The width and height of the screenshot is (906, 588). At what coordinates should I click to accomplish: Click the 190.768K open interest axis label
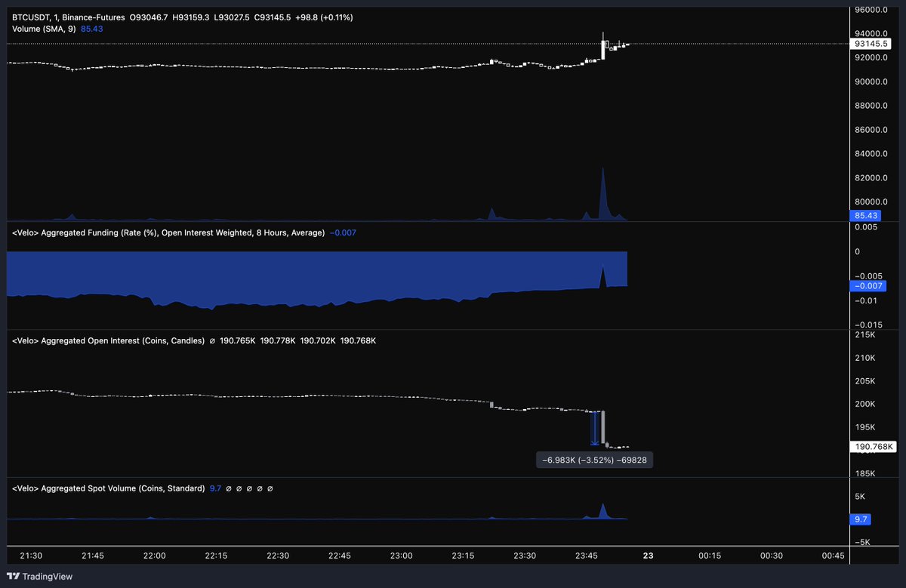click(x=874, y=447)
